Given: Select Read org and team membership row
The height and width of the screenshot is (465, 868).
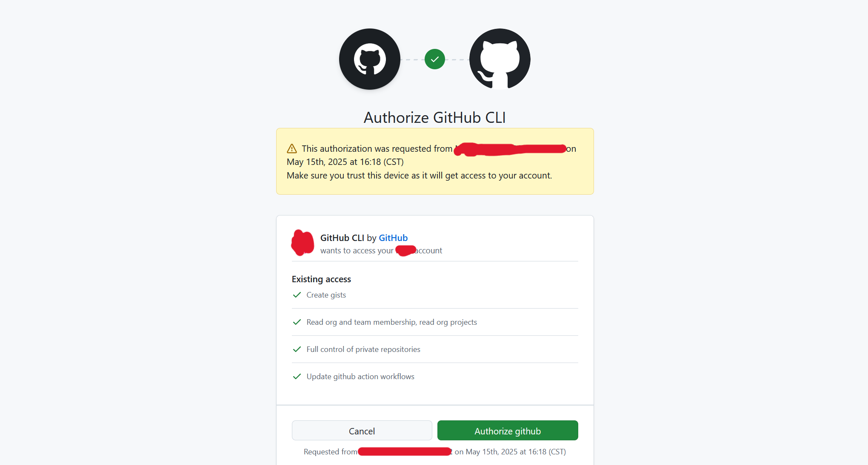Looking at the screenshot, I should [x=435, y=322].
